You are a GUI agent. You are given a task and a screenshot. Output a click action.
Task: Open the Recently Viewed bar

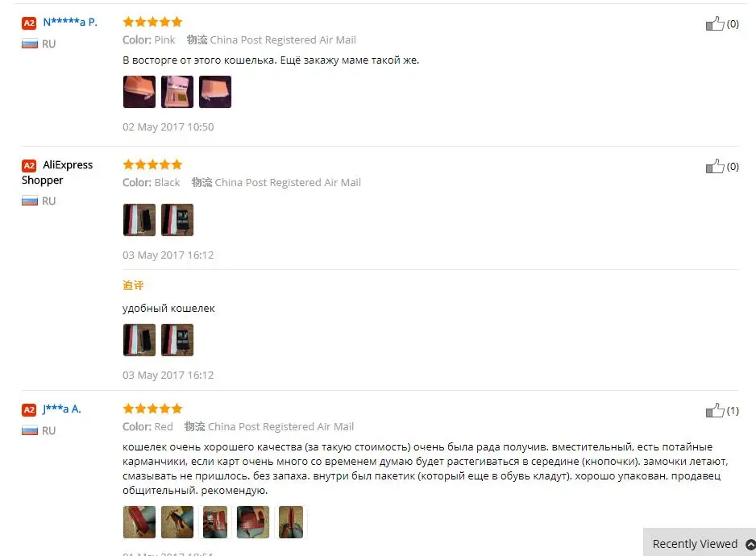tap(699, 543)
